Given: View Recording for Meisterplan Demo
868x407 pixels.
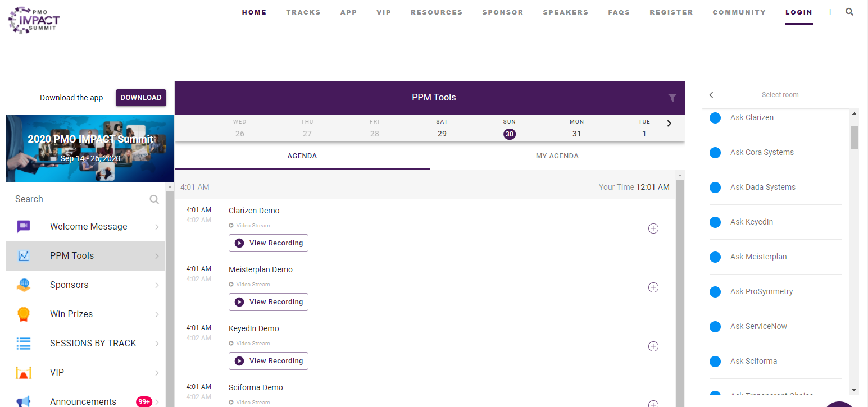Looking at the screenshot, I should (x=269, y=302).
